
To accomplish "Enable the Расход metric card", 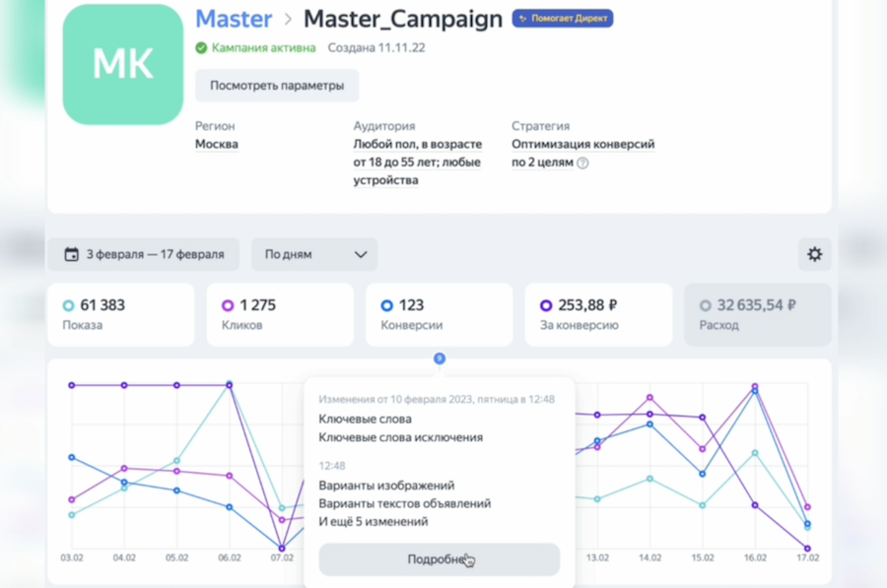I will [x=757, y=314].
